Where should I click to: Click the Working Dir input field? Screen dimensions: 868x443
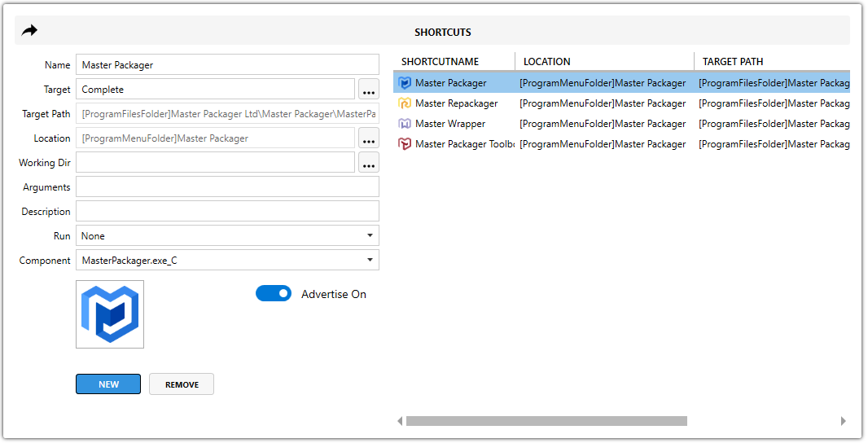pyautogui.click(x=215, y=162)
